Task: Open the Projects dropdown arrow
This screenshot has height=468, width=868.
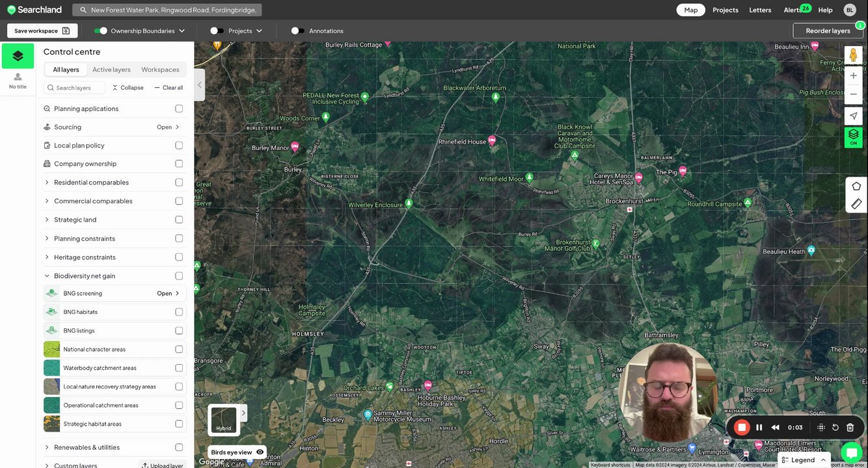Action: [259, 31]
